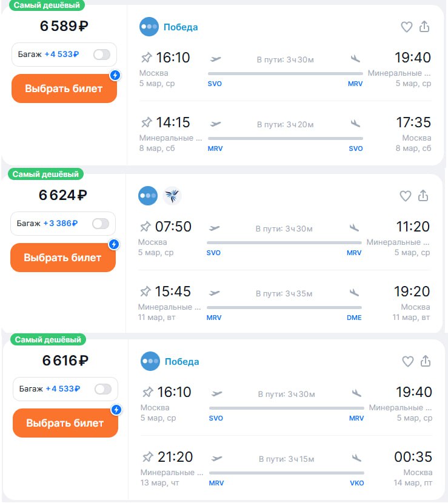Pin the 07:50 Moscow departure flight
Image resolution: width=448 pixels, height=503 pixels.
coord(145,227)
